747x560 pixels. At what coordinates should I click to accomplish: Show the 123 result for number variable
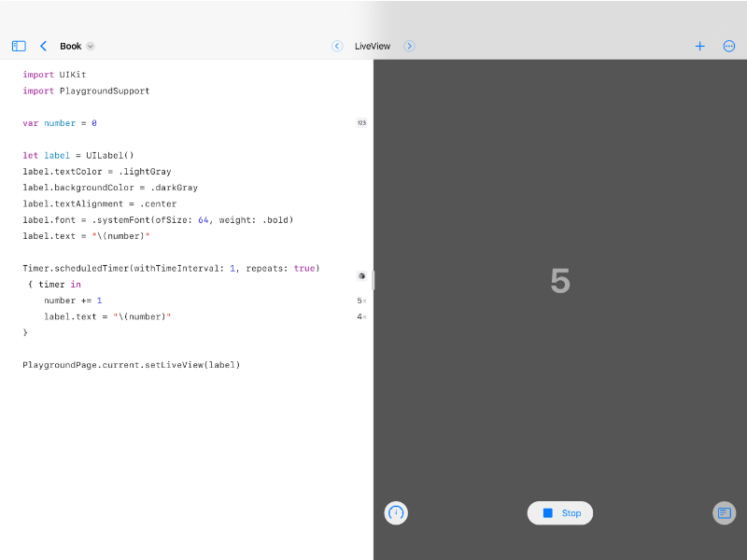tap(361, 123)
